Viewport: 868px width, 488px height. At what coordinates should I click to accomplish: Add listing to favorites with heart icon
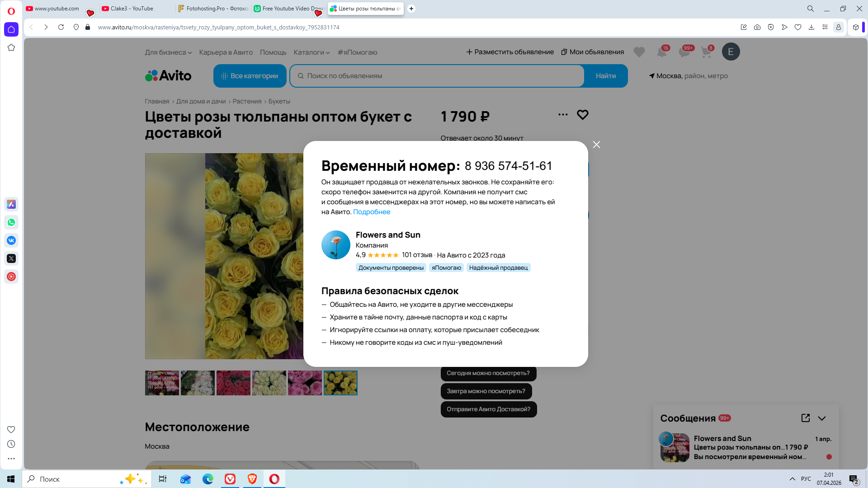click(582, 115)
